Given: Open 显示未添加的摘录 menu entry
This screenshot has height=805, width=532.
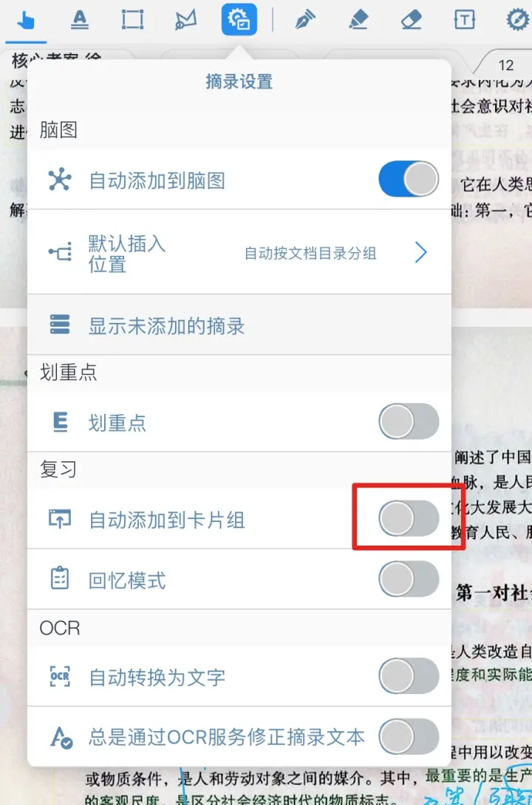Looking at the screenshot, I should tap(239, 325).
